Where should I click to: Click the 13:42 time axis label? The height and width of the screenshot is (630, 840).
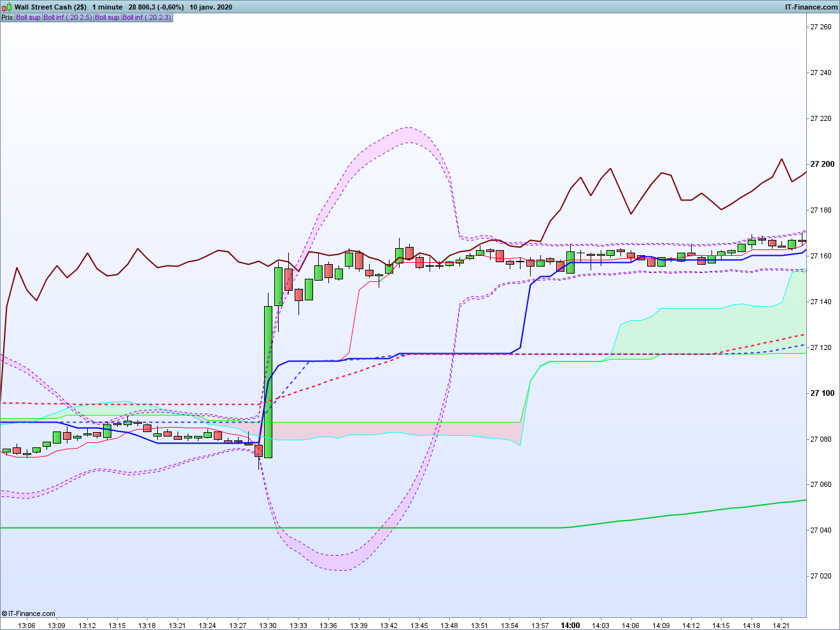click(389, 626)
